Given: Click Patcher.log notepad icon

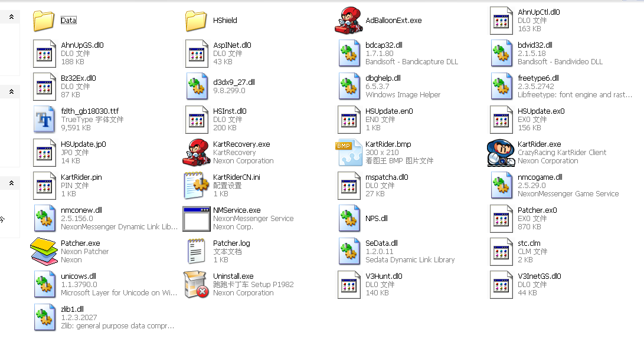Looking at the screenshot, I should (197, 252).
